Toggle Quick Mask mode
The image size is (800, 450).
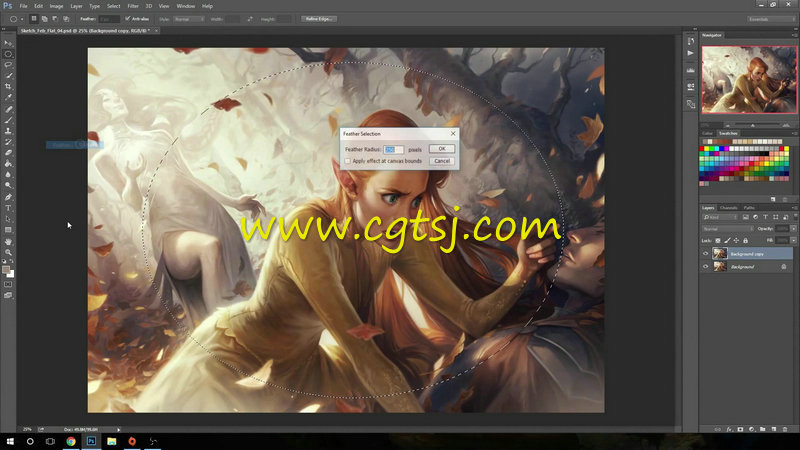coord(8,284)
